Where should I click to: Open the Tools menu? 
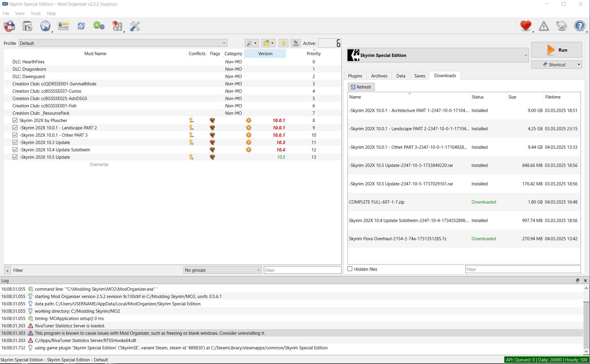[x=36, y=13]
